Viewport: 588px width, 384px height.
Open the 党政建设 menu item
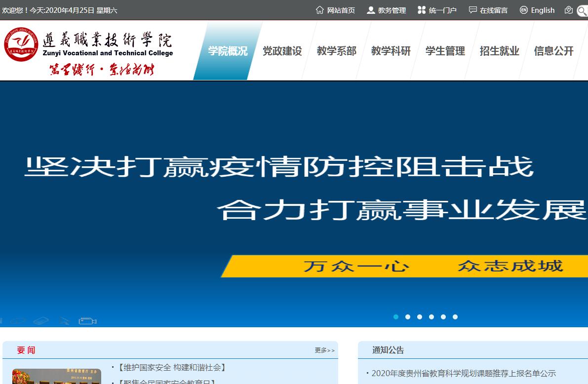click(282, 51)
